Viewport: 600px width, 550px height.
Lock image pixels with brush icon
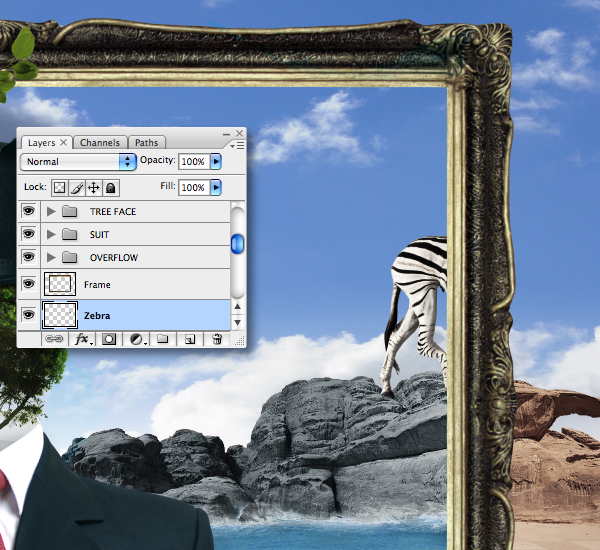[77, 188]
